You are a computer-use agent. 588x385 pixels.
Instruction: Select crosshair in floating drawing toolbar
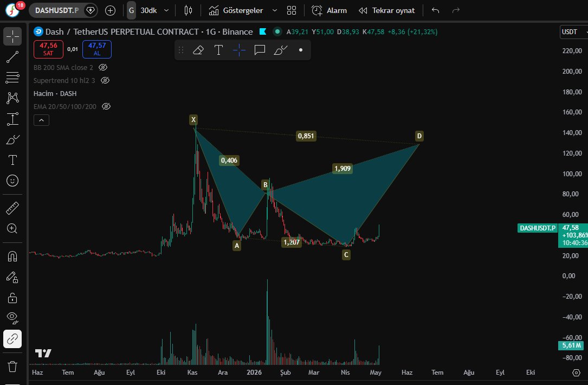point(239,50)
